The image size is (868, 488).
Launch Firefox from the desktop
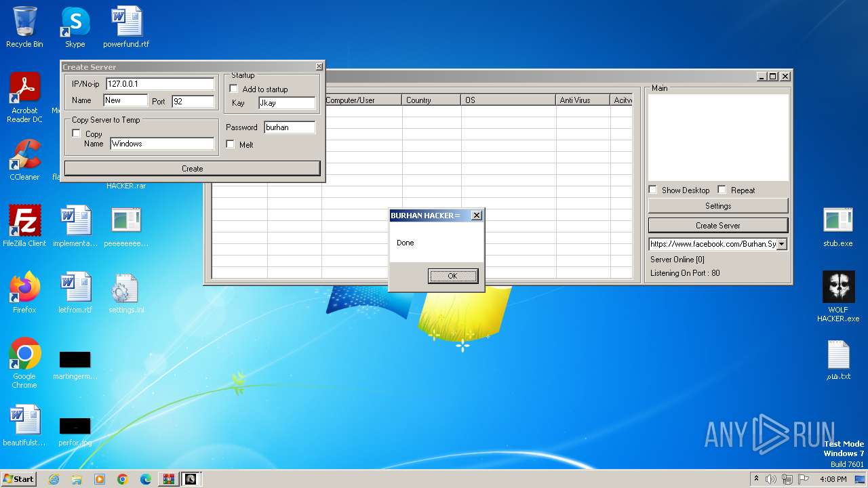pyautogui.click(x=24, y=293)
